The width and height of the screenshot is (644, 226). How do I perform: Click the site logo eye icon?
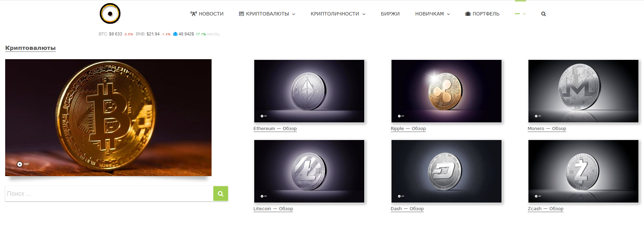[x=110, y=14]
